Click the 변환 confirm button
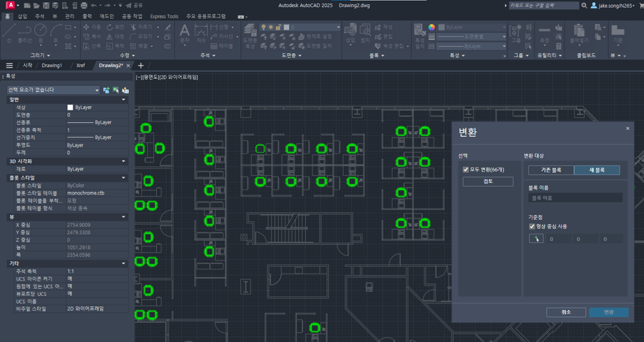 tap(608, 312)
